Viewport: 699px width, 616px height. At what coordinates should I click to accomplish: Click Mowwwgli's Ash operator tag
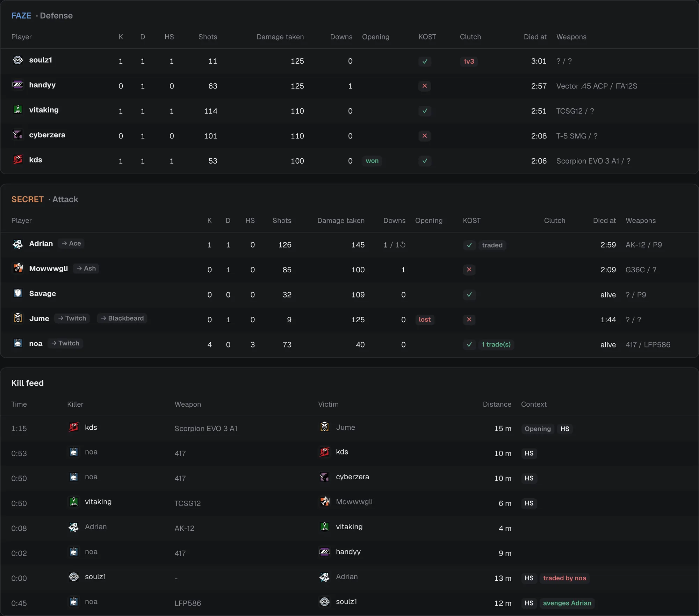(x=86, y=268)
